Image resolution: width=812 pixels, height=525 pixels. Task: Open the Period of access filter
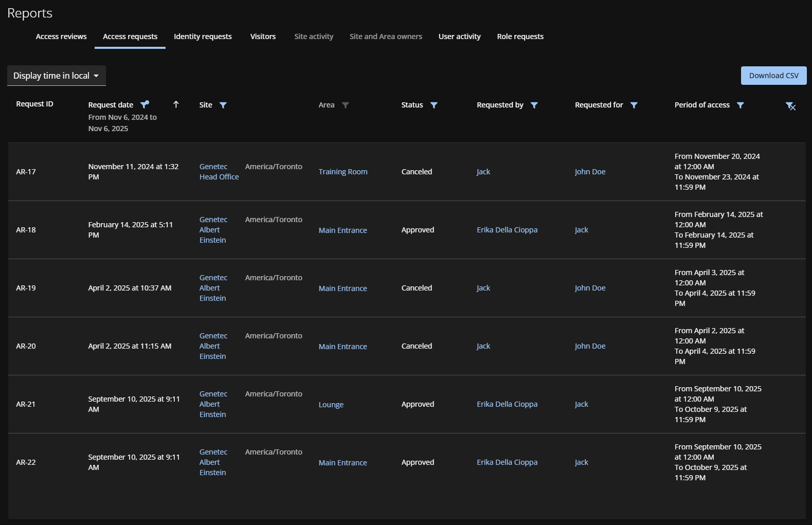(741, 105)
